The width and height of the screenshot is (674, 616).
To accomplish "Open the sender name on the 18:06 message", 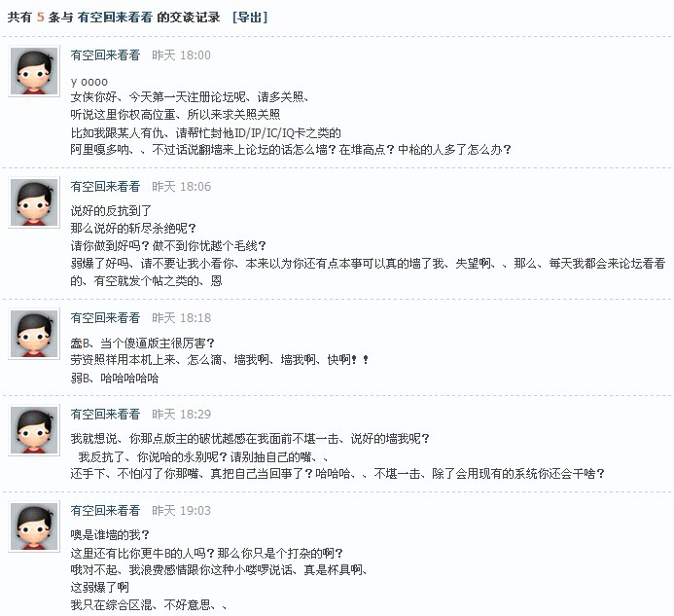I will click(105, 186).
